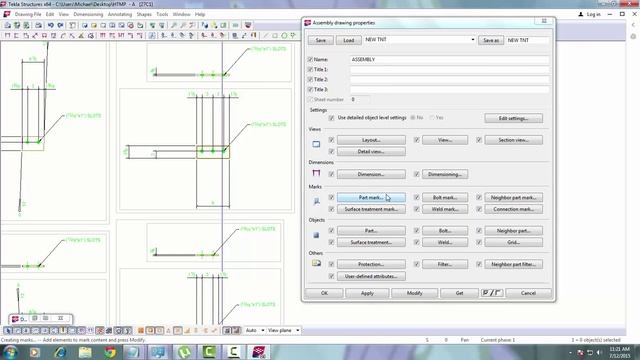Click the first zoom magnifier icon
Screen dimensions: 640x360
coord(174,25)
